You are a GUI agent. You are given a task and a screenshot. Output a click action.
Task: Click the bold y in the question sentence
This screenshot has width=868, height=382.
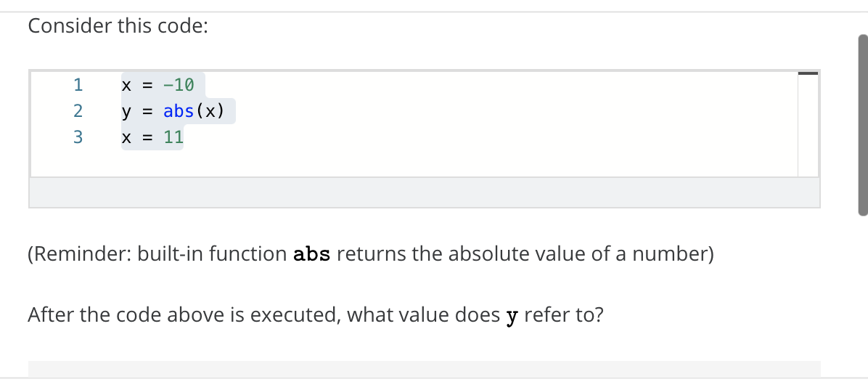pos(512,317)
